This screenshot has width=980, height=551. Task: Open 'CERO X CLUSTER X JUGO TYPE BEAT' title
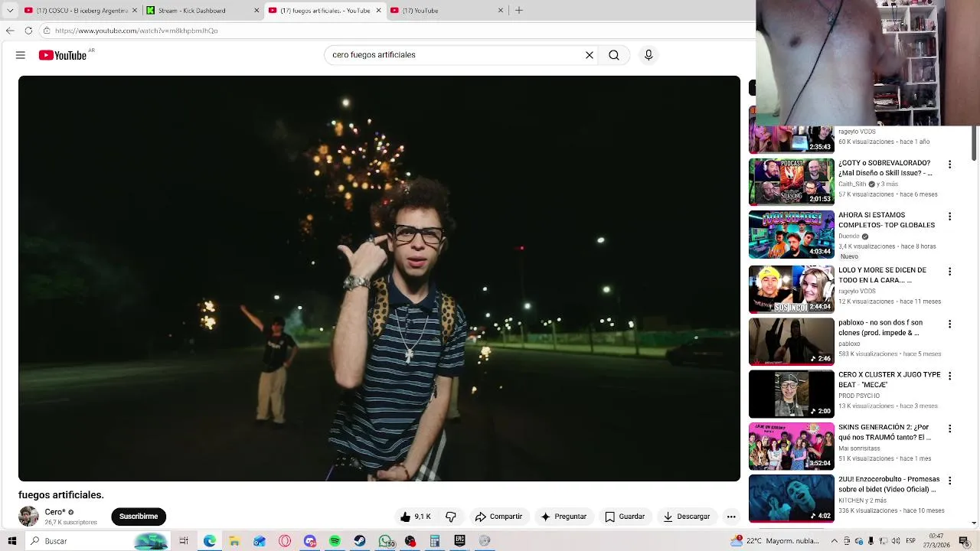coord(889,380)
